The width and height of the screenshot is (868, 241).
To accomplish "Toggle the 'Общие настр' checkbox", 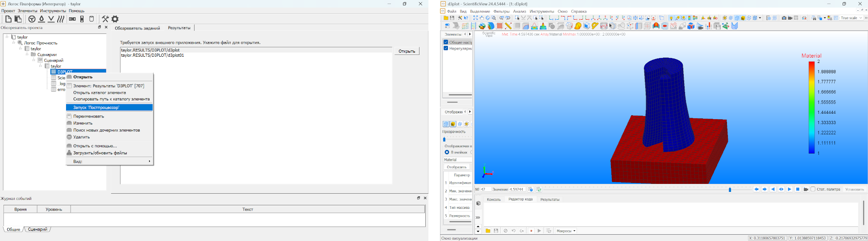I will click(x=446, y=42).
